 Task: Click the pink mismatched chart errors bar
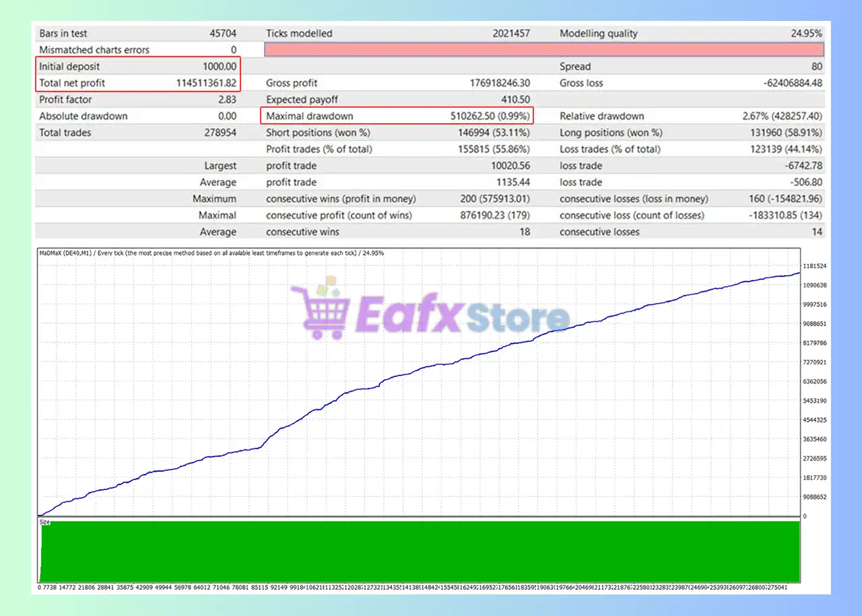point(543,50)
